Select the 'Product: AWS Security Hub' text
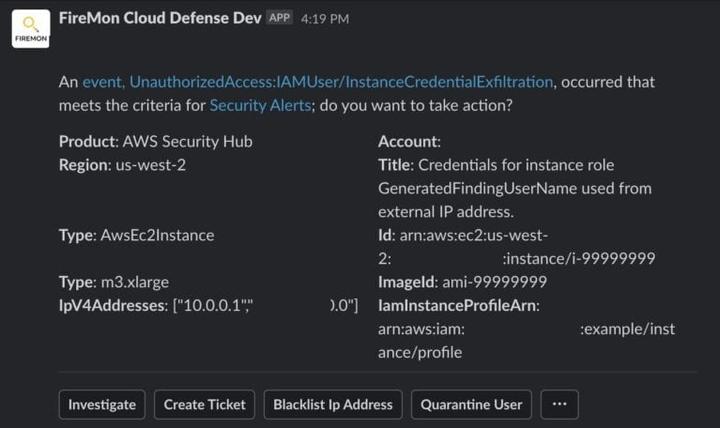This screenshot has width=720, height=428. (156, 141)
